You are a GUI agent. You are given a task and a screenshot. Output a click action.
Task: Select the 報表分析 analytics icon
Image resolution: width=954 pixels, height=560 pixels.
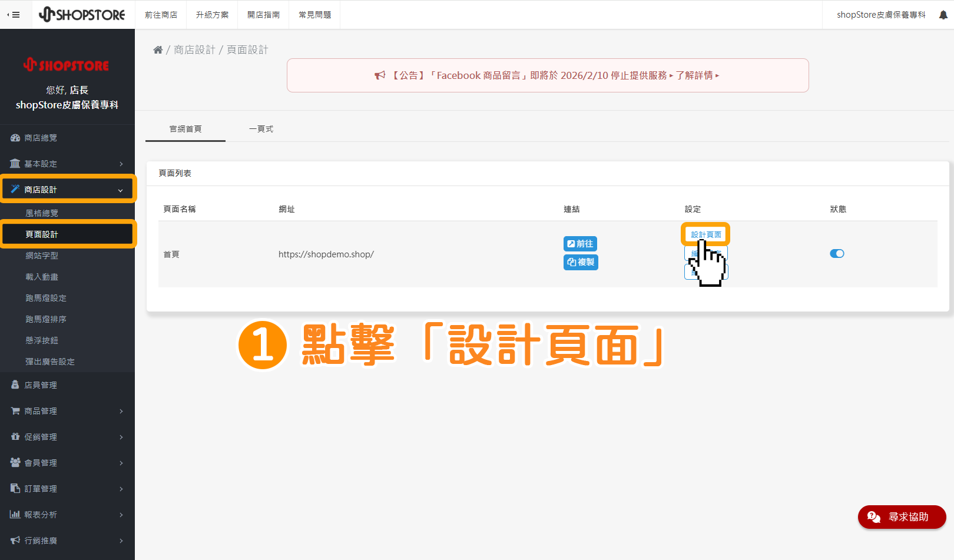coord(15,514)
